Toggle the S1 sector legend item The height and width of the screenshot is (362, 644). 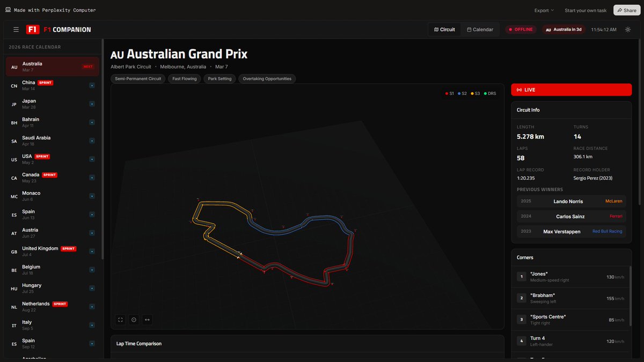(449, 93)
